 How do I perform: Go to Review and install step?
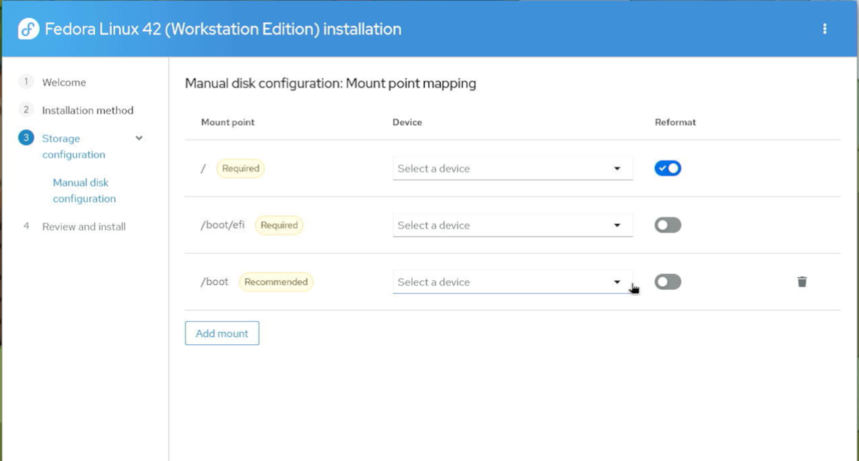click(84, 226)
